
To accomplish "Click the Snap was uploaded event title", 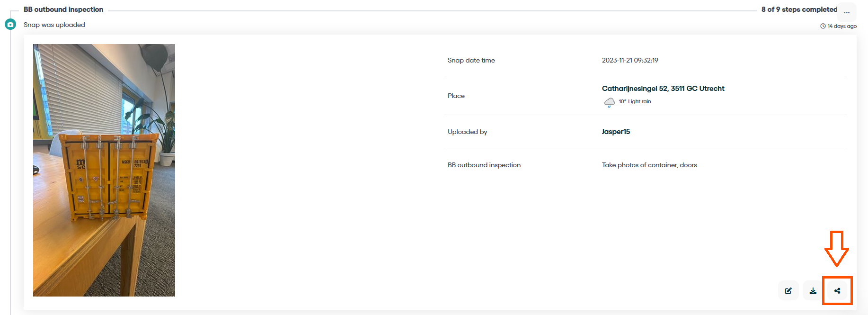I will click(x=54, y=25).
